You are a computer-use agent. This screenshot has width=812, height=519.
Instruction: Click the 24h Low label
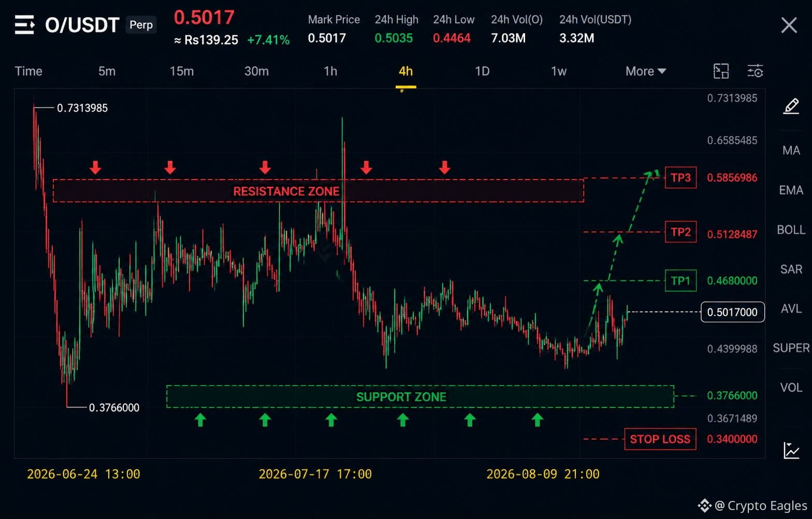[x=454, y=20]
